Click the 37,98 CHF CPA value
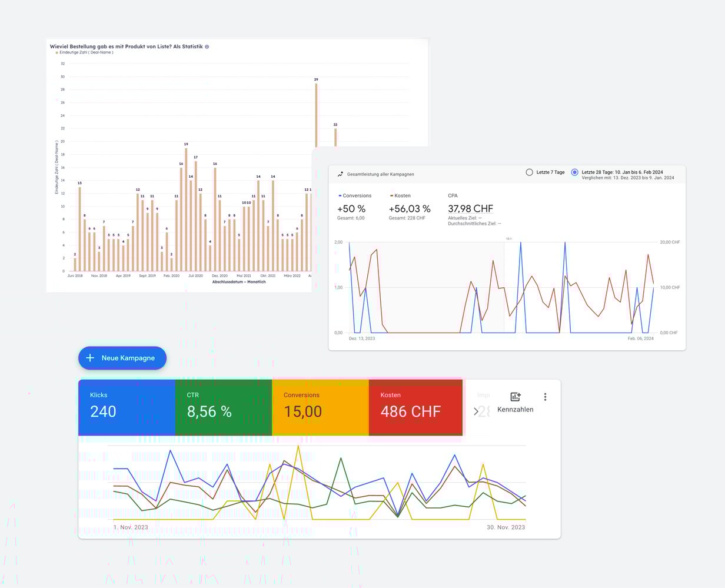Viewport: 725px width, 588px height. [x=471, y=208]
